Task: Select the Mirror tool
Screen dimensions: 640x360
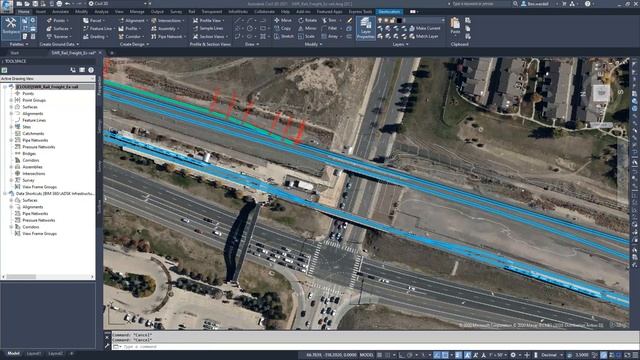Action: (x=307, y=28)
